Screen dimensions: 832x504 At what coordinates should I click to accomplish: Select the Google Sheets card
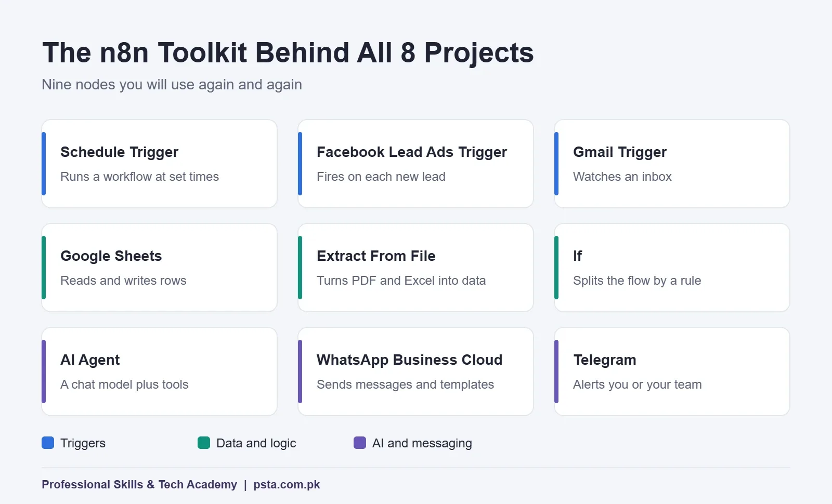coord(159,268)
